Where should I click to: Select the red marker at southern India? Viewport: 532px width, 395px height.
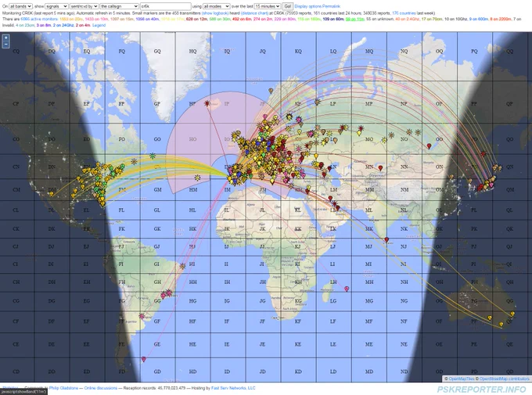(x=386, y=239)
